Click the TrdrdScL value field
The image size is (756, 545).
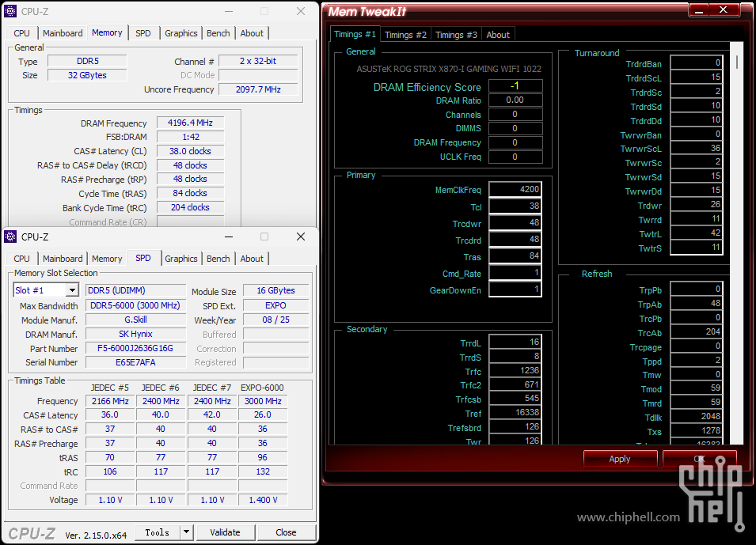coord(696,77)
